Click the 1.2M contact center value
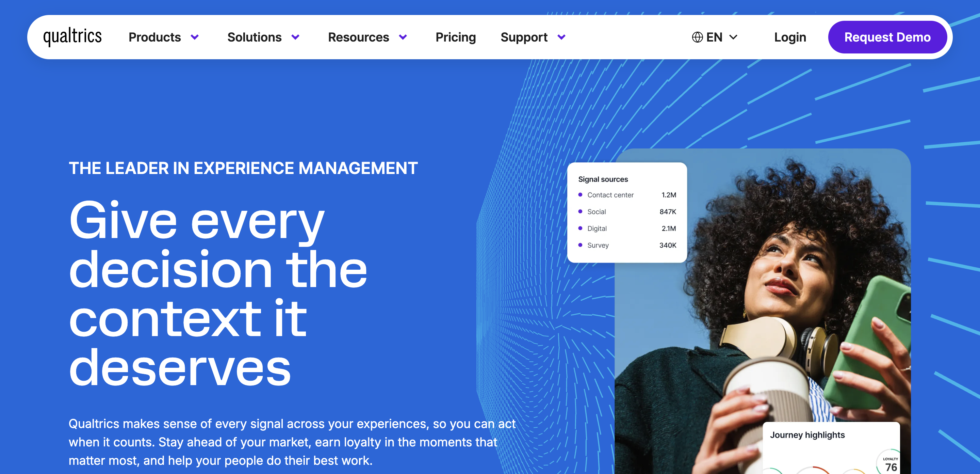Screen dimensions: 980x474 pos(668,195)
